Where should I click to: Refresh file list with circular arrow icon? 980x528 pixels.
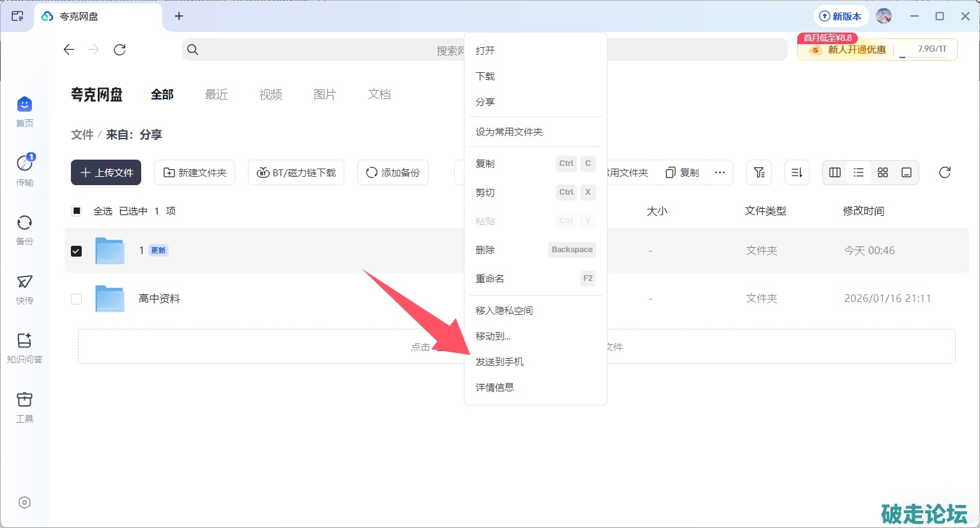coord(945,172)
